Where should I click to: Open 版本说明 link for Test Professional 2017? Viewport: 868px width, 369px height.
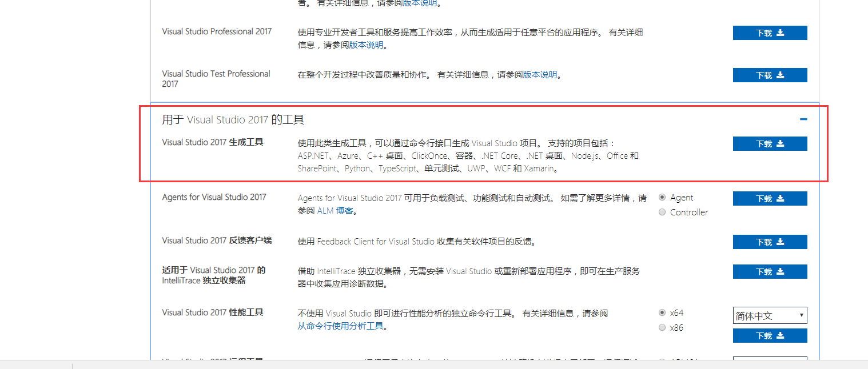[540, 75]
